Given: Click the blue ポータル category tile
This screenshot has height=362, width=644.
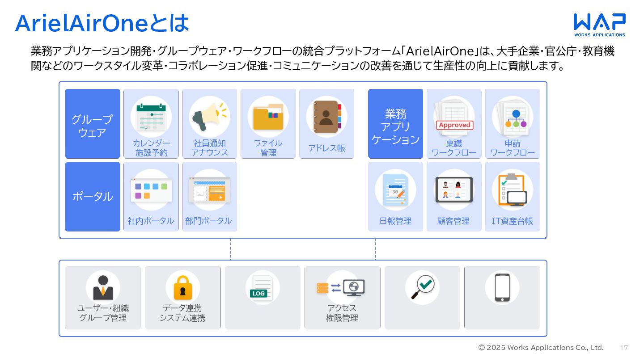Looking at the screenshot, I should 93,197.
